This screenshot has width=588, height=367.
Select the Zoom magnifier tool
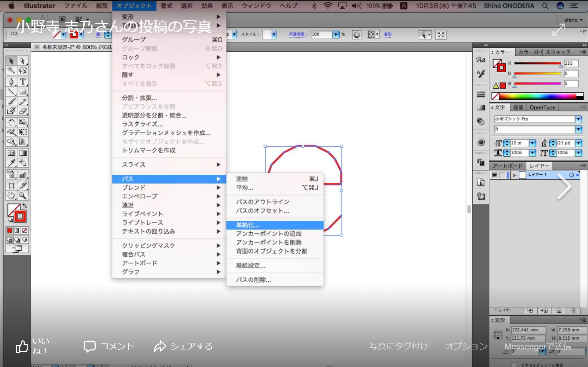coord(23,195)
